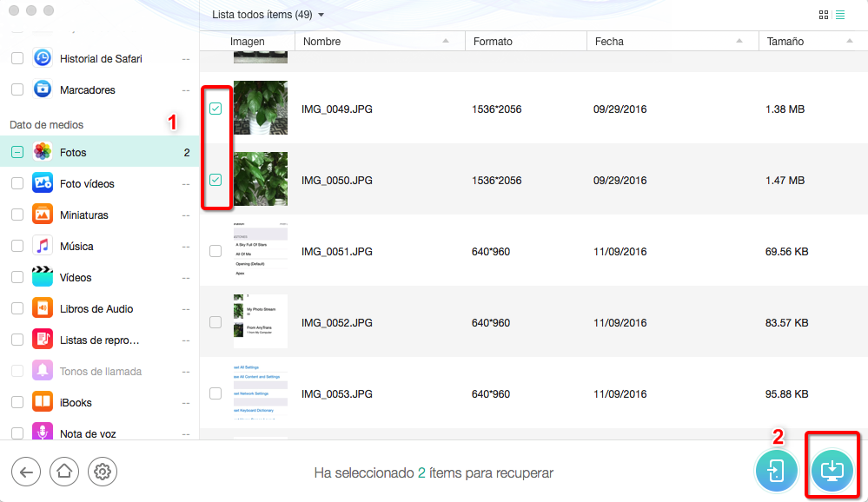Recover selected items to device
The width and height of the screenshot is (868, 502).
[776, 471]
